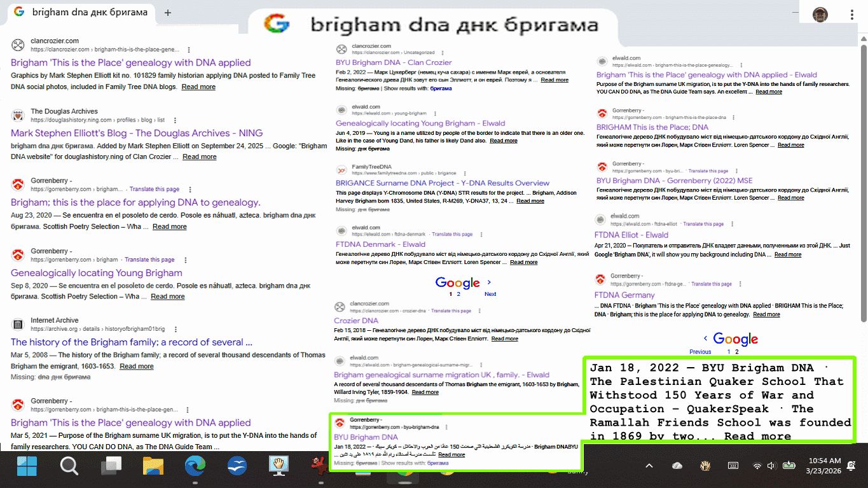Go to Next page of Google results

point(490,294)
